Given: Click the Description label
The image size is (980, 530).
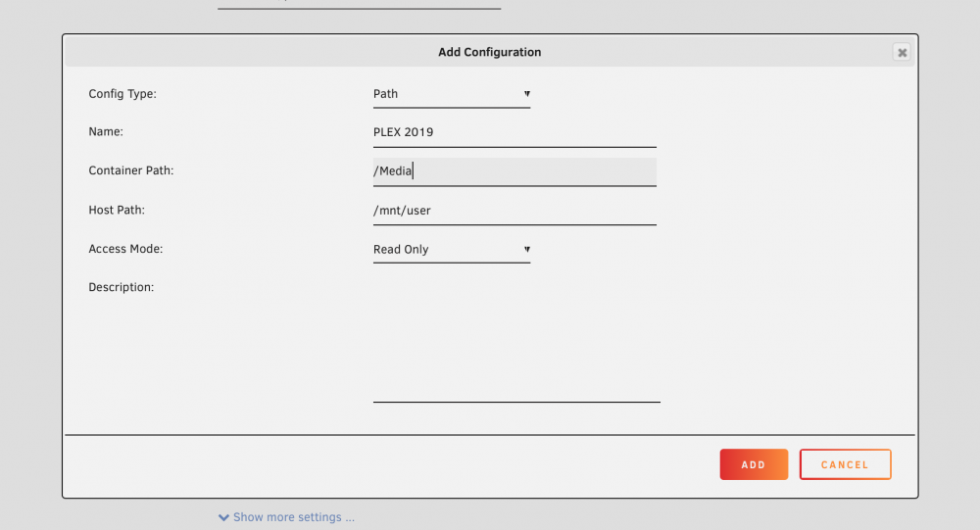Looking at the screenshot, I should pos(121,287).
